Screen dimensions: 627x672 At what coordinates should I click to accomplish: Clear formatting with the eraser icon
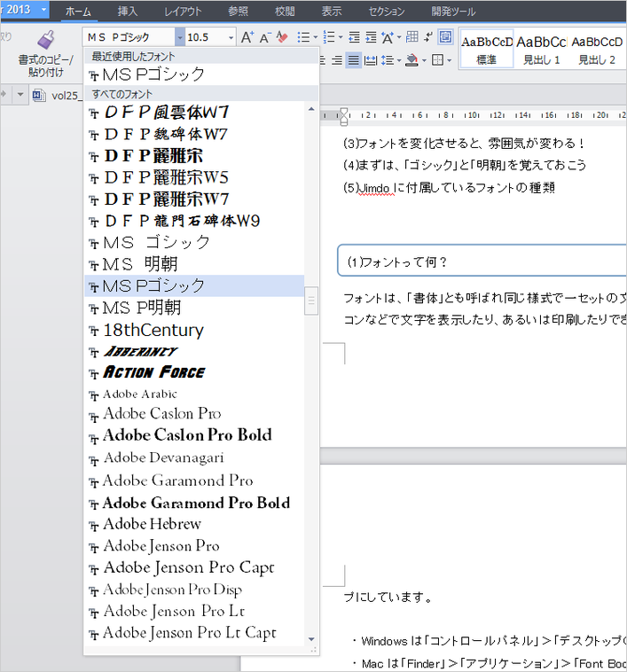point(281,37)
